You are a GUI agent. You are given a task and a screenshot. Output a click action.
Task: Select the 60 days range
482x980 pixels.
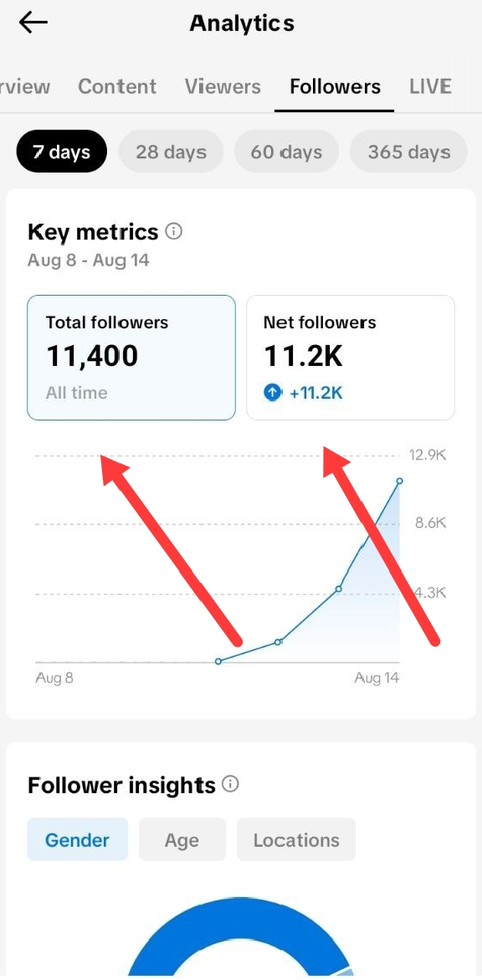tap(286, 152)
